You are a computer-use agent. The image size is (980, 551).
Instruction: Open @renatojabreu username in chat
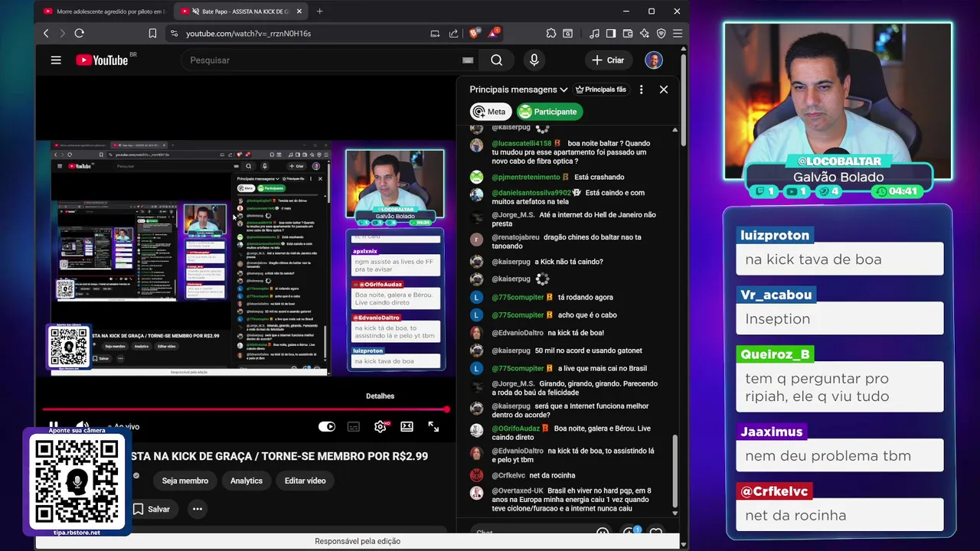515,237
